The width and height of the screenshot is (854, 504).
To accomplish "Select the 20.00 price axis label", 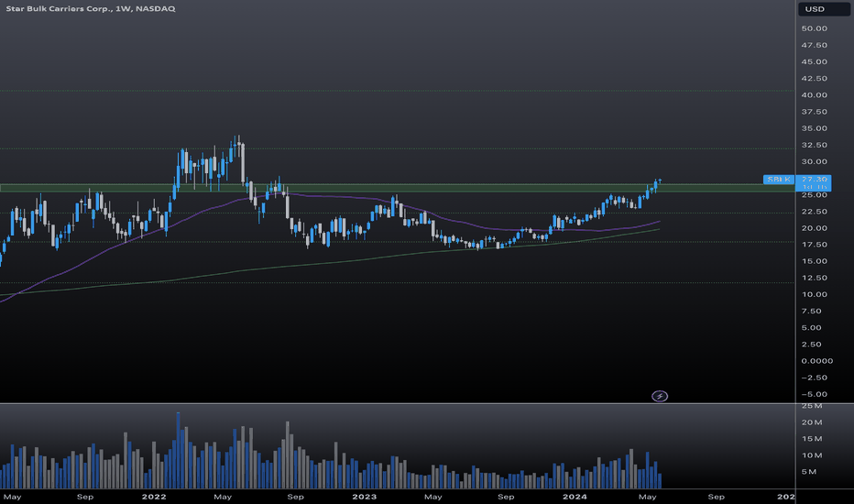I will tap(814, 228).
